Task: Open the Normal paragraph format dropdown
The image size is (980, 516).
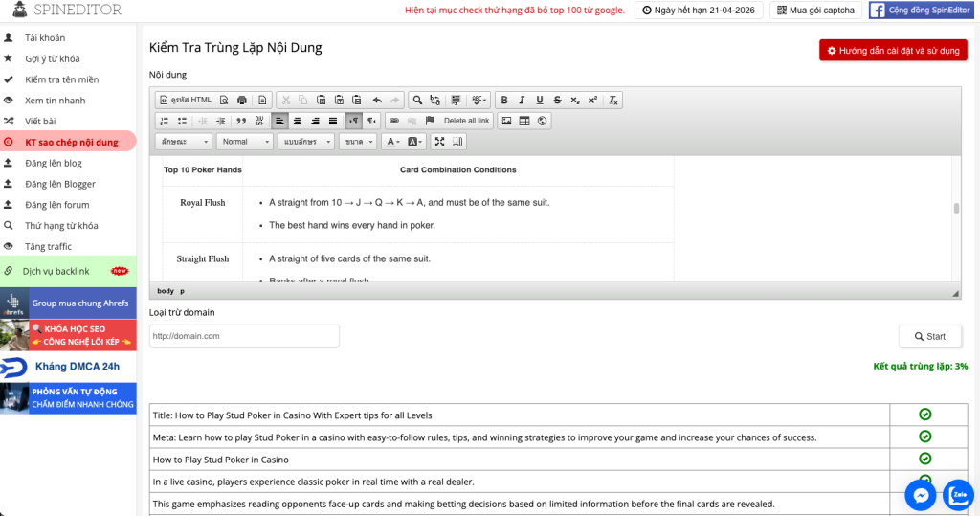Action: coord(244,142)
